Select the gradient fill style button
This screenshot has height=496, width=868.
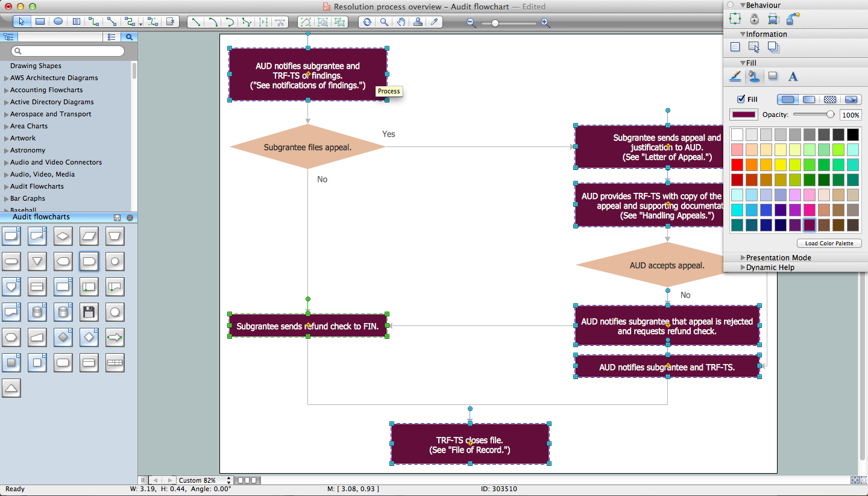point(809,99)
